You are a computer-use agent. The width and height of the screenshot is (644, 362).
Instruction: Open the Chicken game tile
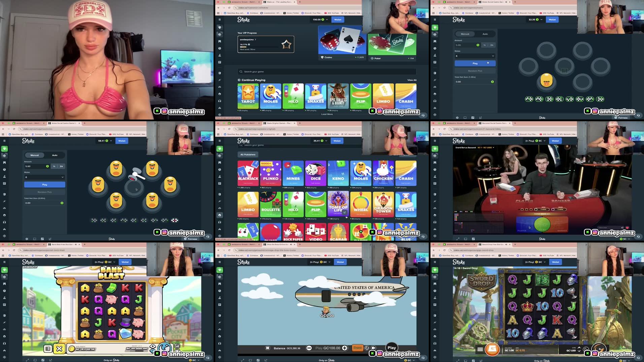(x=383, y=173)
